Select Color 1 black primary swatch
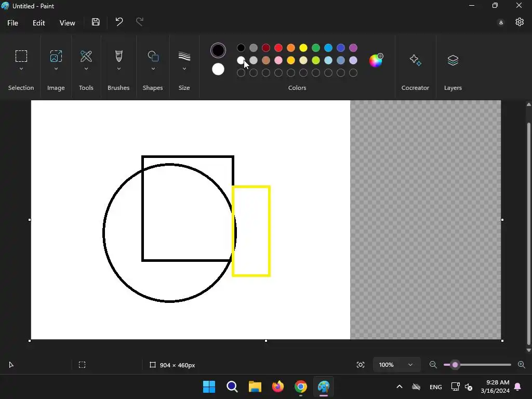Viewport: 532px width, 399px height. tap(218, 50)
